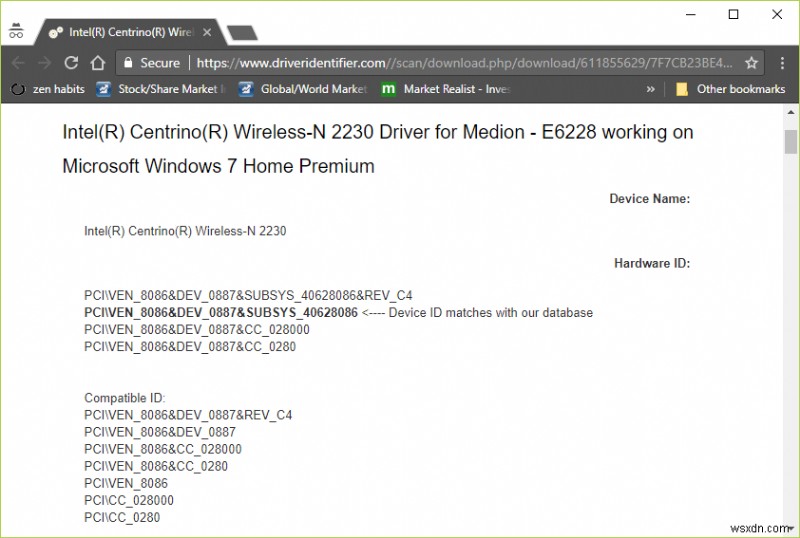Image resolution: width=800 pixels, height=538 pixels.
Task: Go to the Home page icon
Action: coord(97,63)
